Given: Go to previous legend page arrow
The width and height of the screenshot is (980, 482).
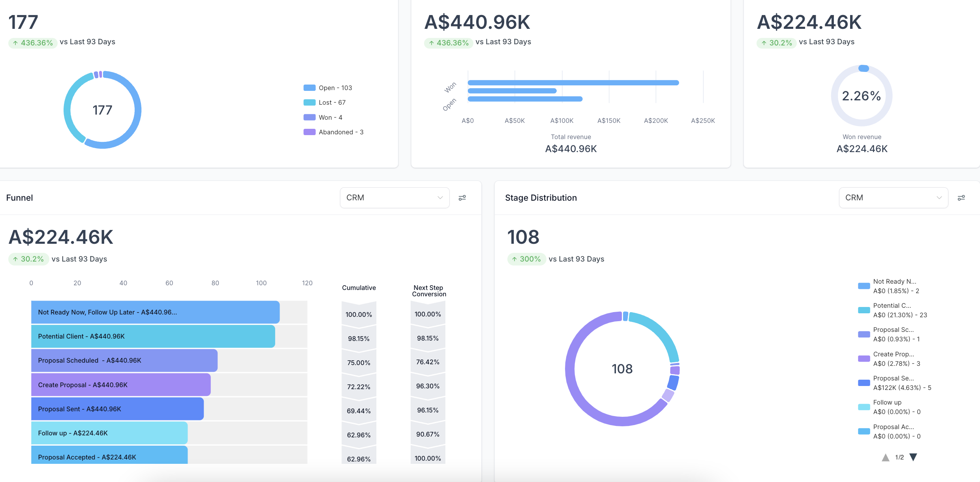Looking at the screenshot, I should pos(886,457).
